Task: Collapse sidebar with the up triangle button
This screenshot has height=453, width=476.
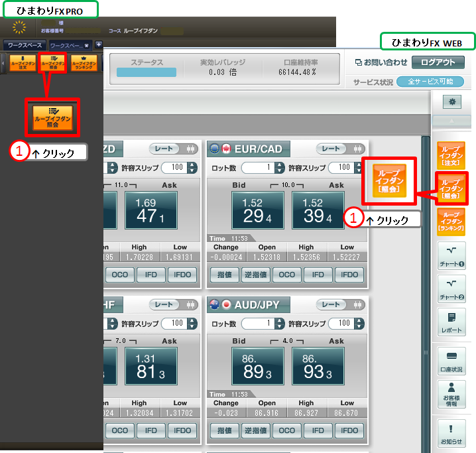Action: [451, 121]
